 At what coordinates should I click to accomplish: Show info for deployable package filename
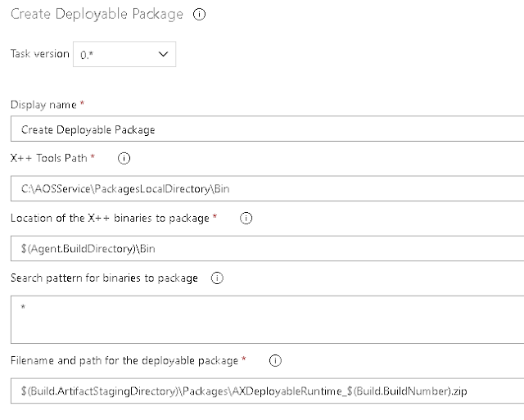[x=275, y=360]
